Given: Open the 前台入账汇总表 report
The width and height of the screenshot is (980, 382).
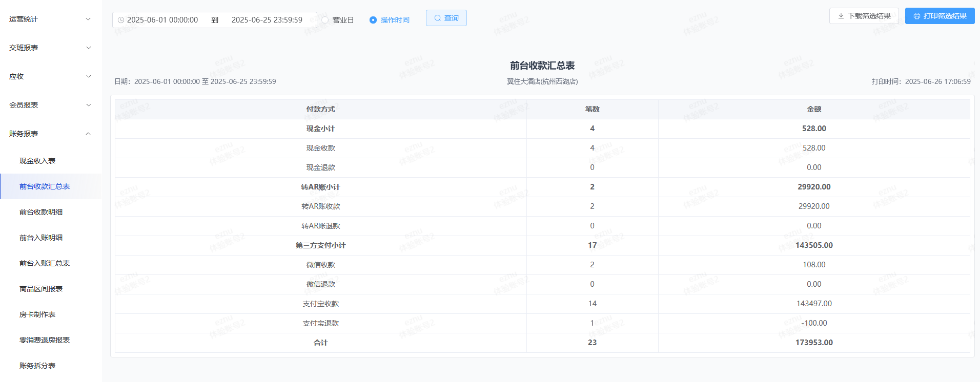Looking at the screenshot, I should (50, 263).
